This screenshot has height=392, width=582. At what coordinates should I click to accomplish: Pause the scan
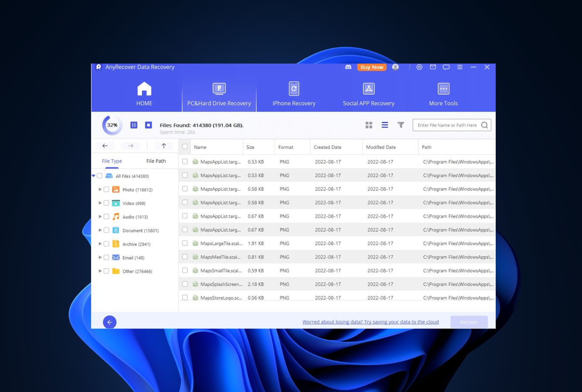click(x=134, y=125)
